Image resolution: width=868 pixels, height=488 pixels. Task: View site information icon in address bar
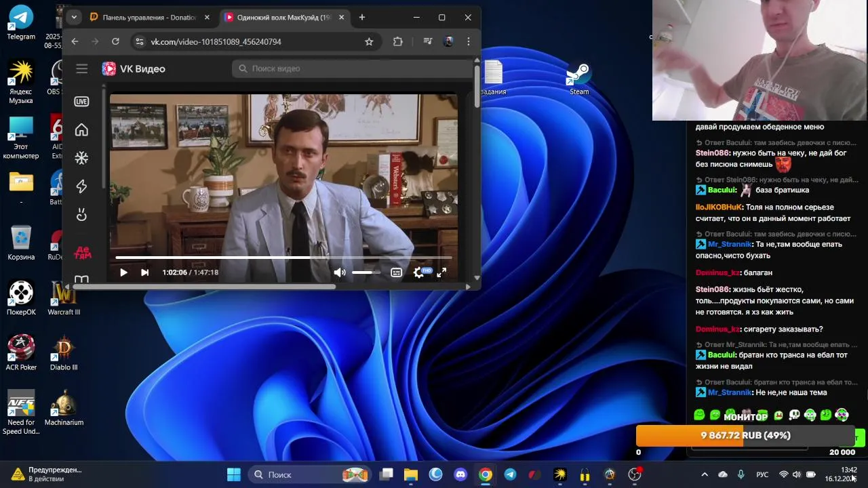point(139,42)
